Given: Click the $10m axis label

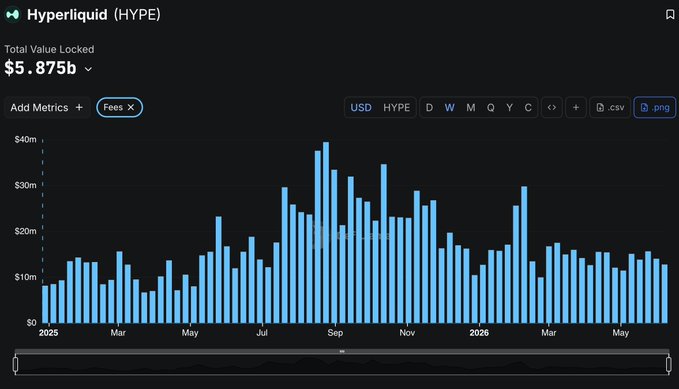Looking at the screenshot, I should [25, 277].
